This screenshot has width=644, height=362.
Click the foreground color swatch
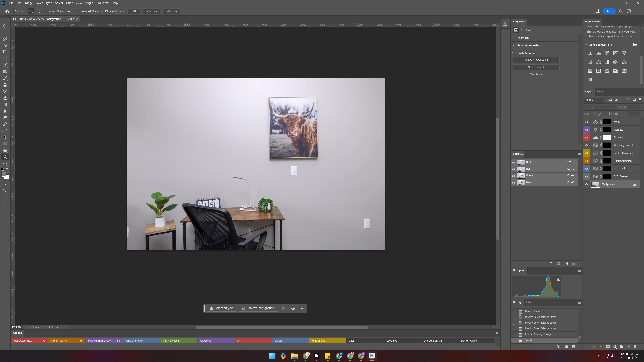4,174
